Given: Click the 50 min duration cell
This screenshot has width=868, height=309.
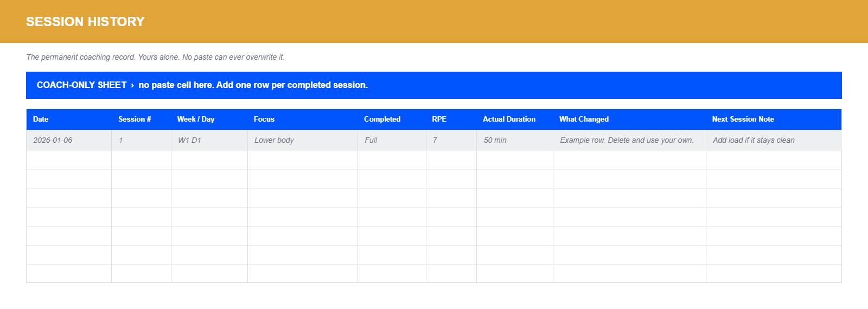Looking at the screenshot, I should coord(515,140).
